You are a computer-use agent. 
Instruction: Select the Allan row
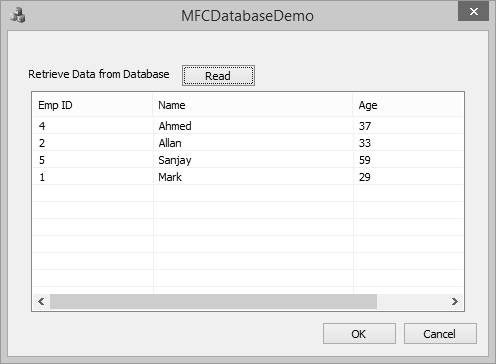point(248,143)
